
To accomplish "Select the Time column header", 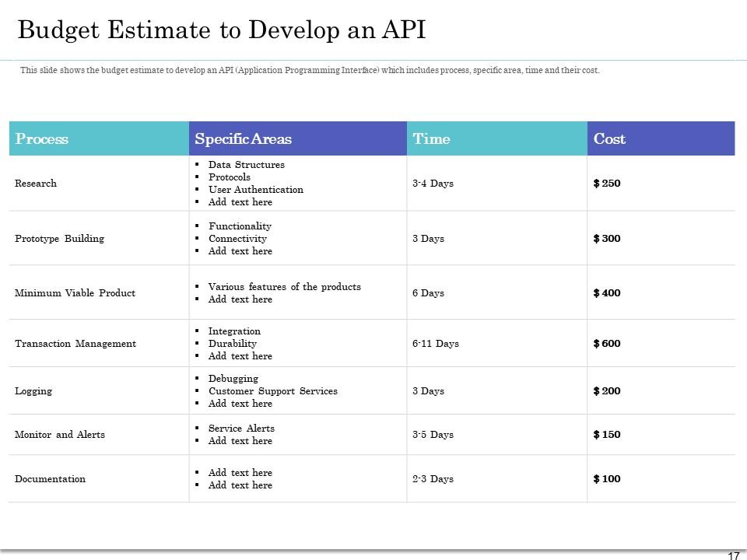I will click(433, 139).
